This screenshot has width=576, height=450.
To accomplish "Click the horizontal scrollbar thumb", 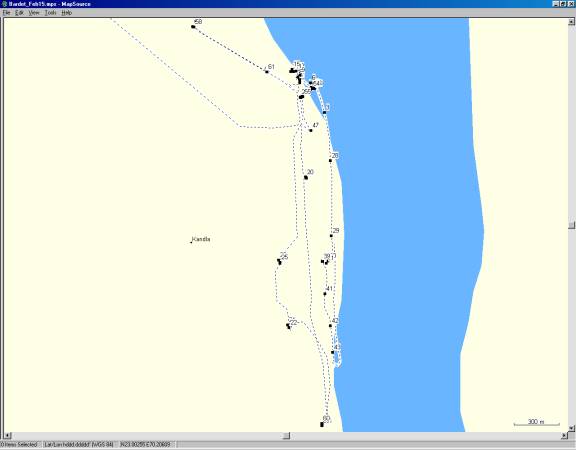I will pyautogui.click(x=286, y=436).
